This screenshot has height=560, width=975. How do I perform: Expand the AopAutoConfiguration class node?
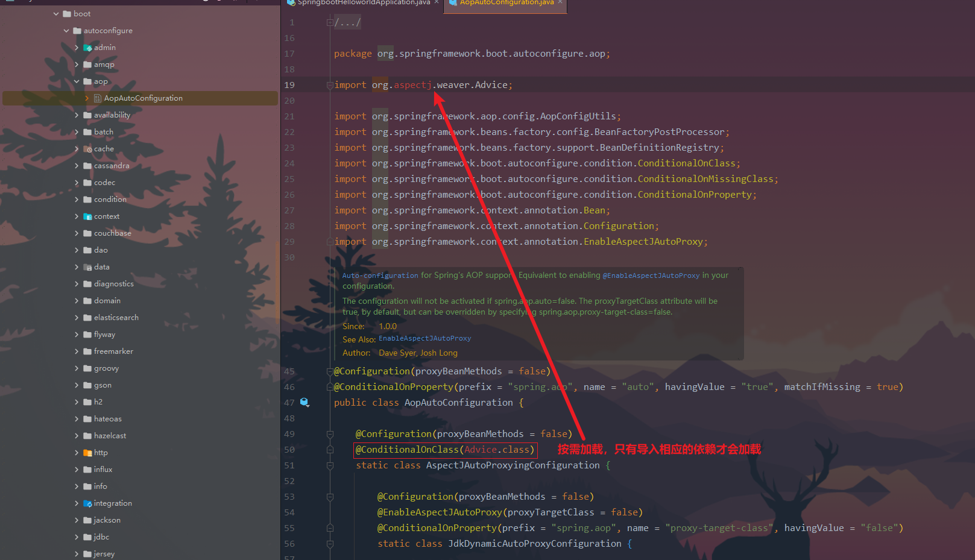click(x=87, y=98)
